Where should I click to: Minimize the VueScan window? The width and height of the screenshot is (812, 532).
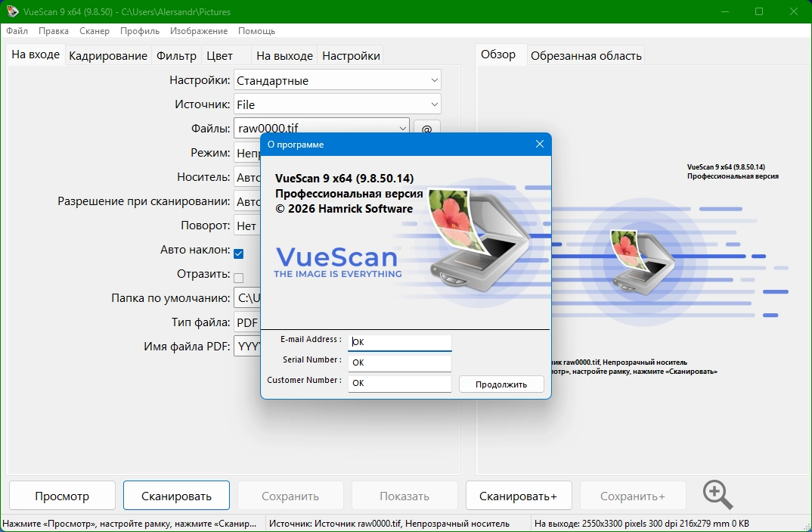pyautogui.click(x=725, y=11)
